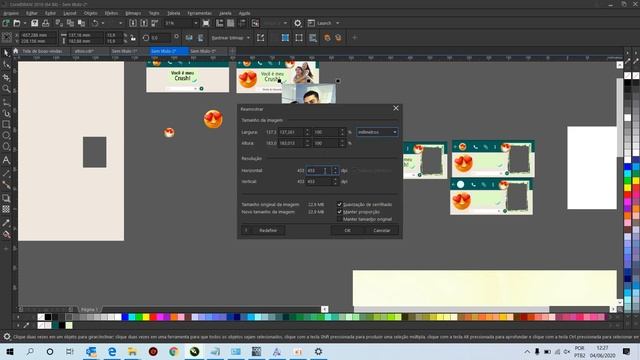The width and height of the screenshot is (640, 360).
Task: Close the Reamostrar dialog with X
Action: coord(396,108)
